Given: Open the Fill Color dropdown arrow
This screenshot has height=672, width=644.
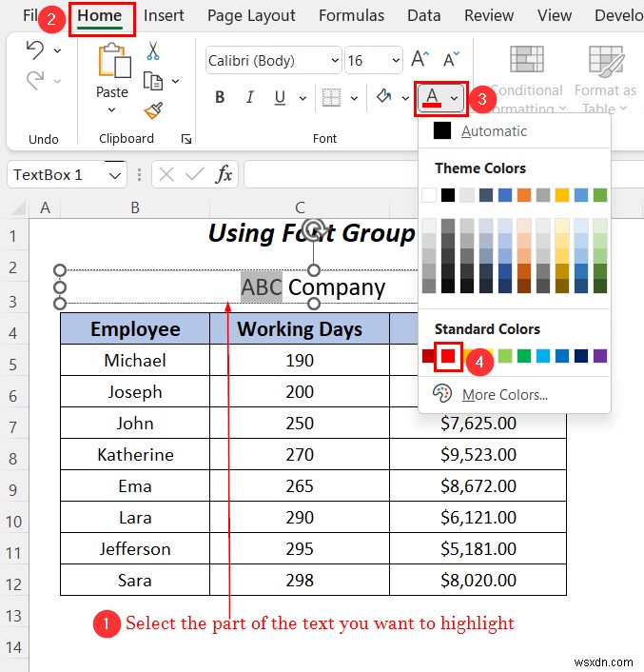Looking at the screenshot, I should [x=405, y=99].
